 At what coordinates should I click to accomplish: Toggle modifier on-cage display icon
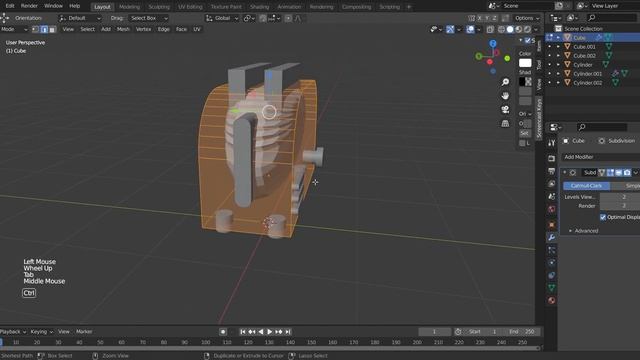tap(602, 173)
